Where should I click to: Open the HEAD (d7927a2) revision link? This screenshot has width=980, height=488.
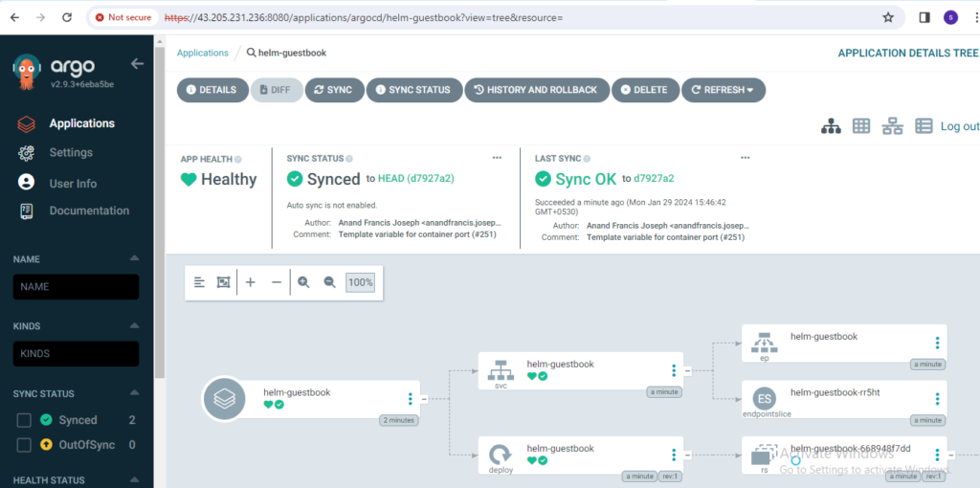coord(415,179)
